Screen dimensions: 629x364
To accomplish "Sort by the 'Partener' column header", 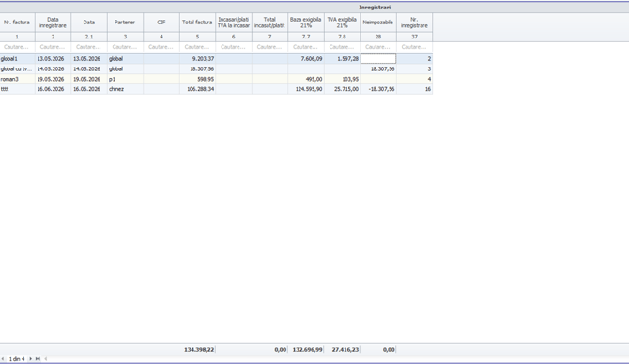I will tap(125, 23).
